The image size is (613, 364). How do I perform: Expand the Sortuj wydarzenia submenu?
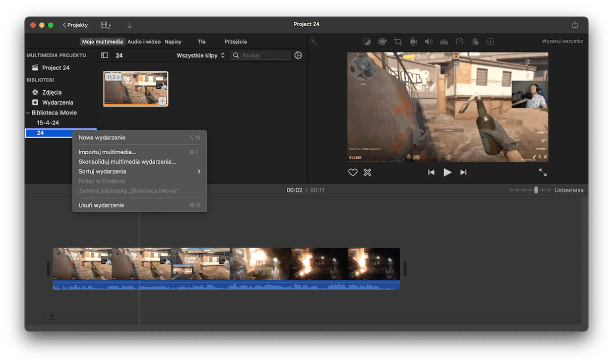click(x=140, y=171)
